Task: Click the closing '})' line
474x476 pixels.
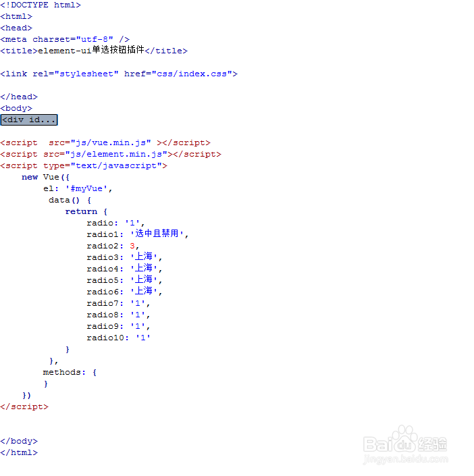Action: tap(27, 396)
